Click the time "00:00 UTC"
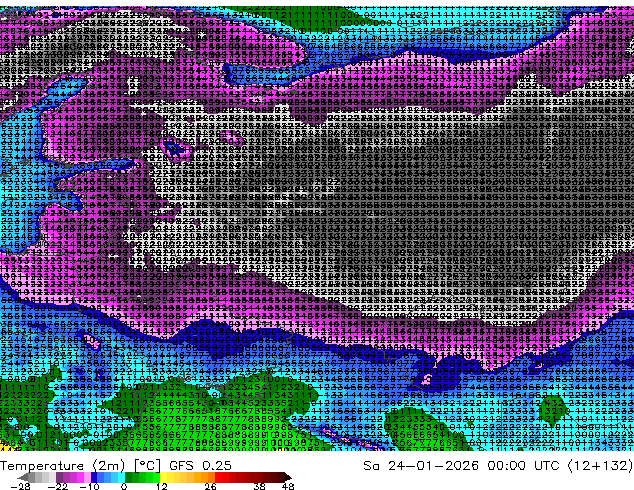 523,466
